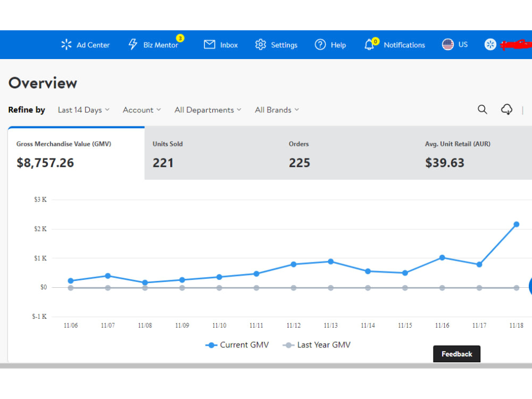
Task: Toggle the Last Year GMV legend item
Action: pos(317,345)
